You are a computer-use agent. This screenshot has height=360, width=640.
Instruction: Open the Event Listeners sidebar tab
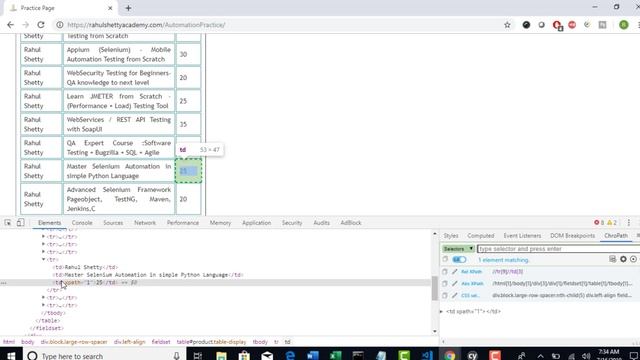522,236
